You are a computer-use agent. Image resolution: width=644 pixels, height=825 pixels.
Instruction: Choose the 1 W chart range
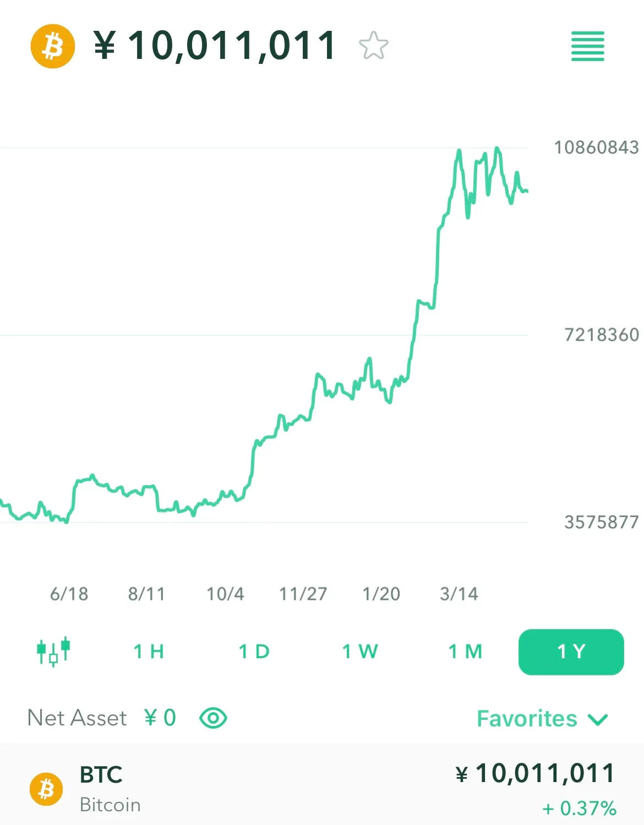click(360, 652)
